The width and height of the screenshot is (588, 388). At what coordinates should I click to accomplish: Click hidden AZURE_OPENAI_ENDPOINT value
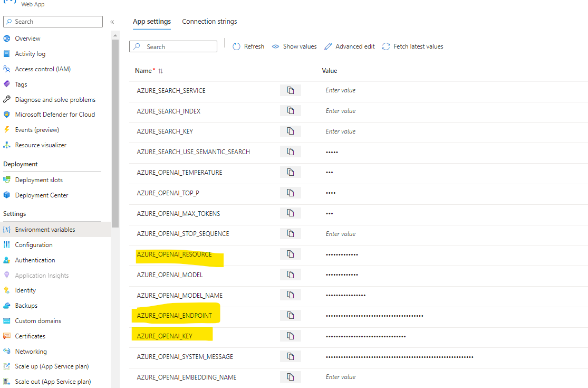pyautogui.click(x=374, y=316)
